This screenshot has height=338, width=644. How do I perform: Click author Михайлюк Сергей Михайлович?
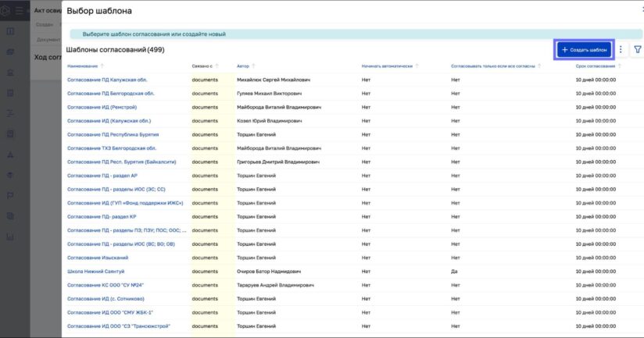(x=274, y=80)
